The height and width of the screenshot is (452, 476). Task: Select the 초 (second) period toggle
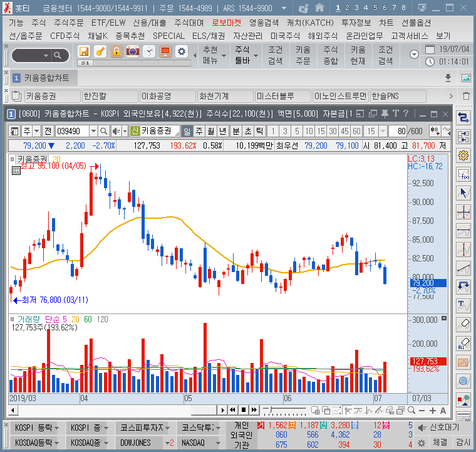248,131
